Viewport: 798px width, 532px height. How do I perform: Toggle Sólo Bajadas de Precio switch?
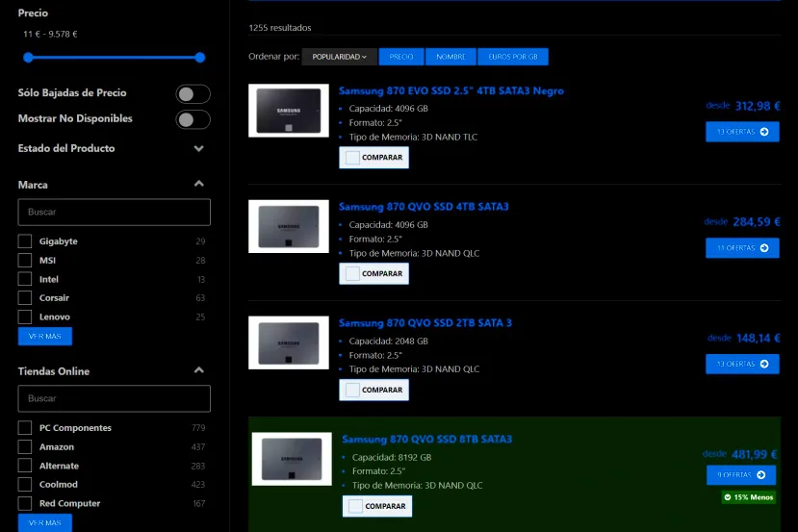click(x=193, y=93)
